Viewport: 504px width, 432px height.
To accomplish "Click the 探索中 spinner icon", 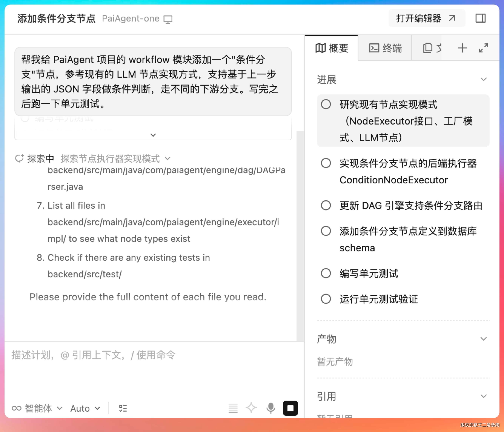I will click(19, 158).
